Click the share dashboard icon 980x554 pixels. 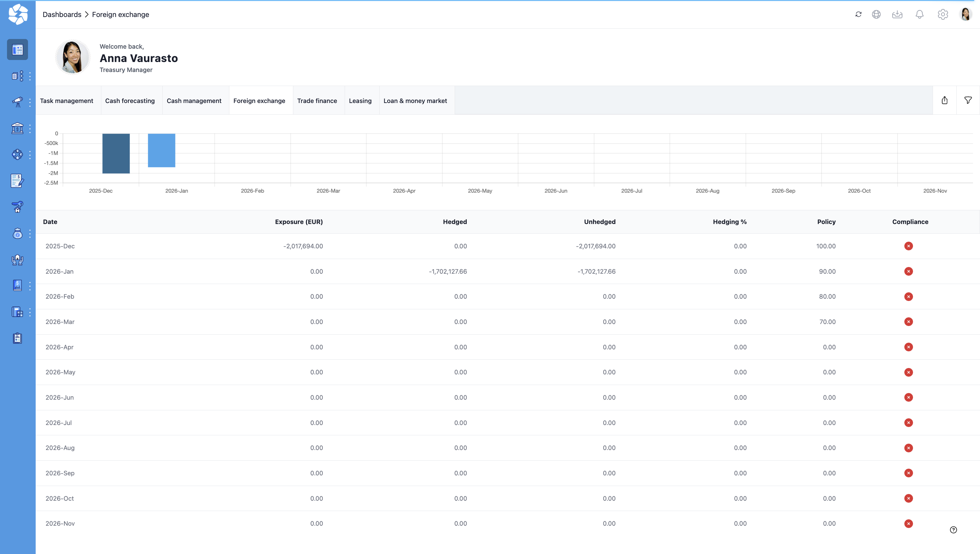(945, 100)
